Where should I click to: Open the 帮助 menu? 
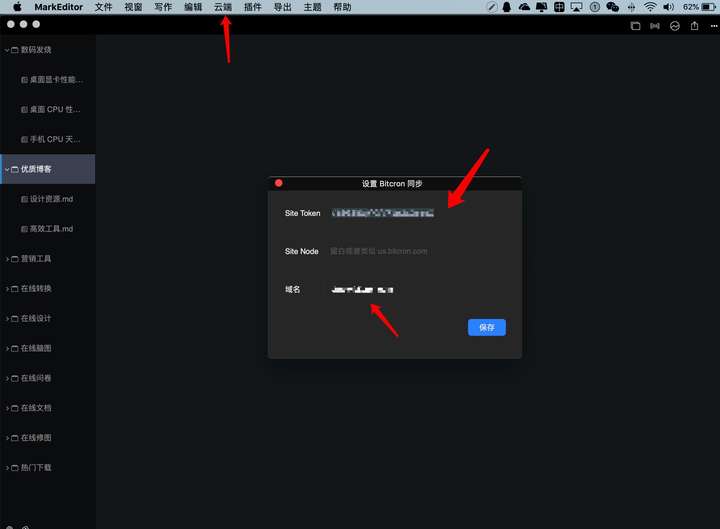click(342, 7)
